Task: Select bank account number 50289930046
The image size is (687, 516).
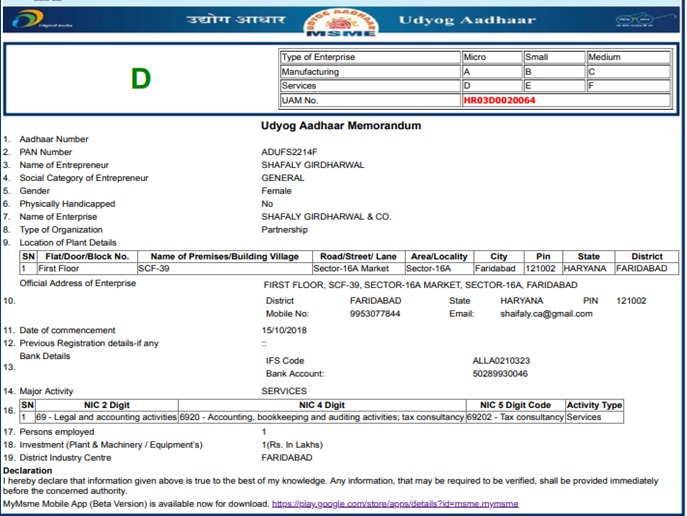Action: click(x=500, y=374)
